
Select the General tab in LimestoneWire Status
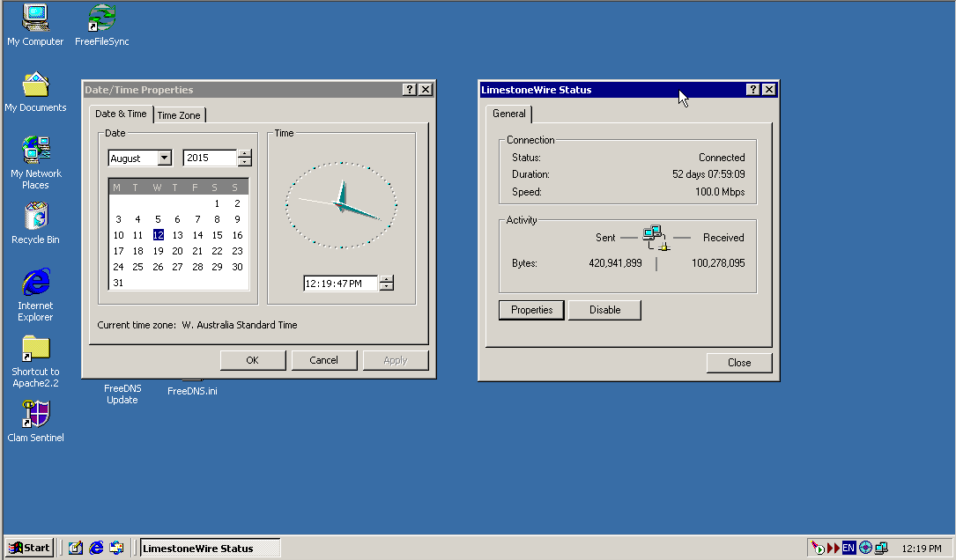[509, 114]
